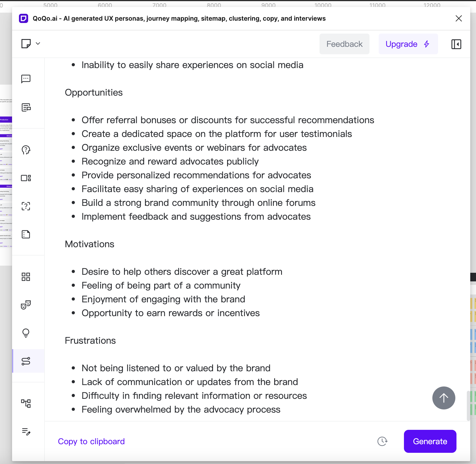
Task: Toggle the side panel collapse icon
Action: [456, 44]
